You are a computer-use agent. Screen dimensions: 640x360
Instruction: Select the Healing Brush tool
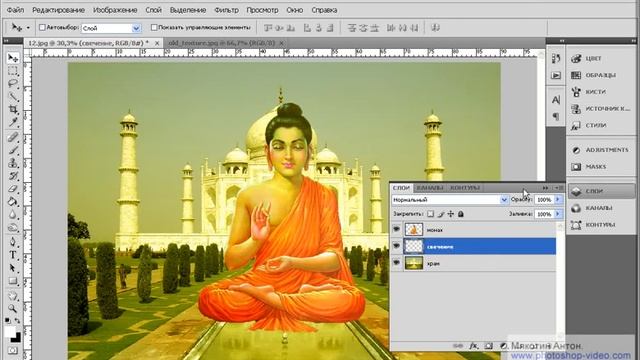[x=13, y=137]
